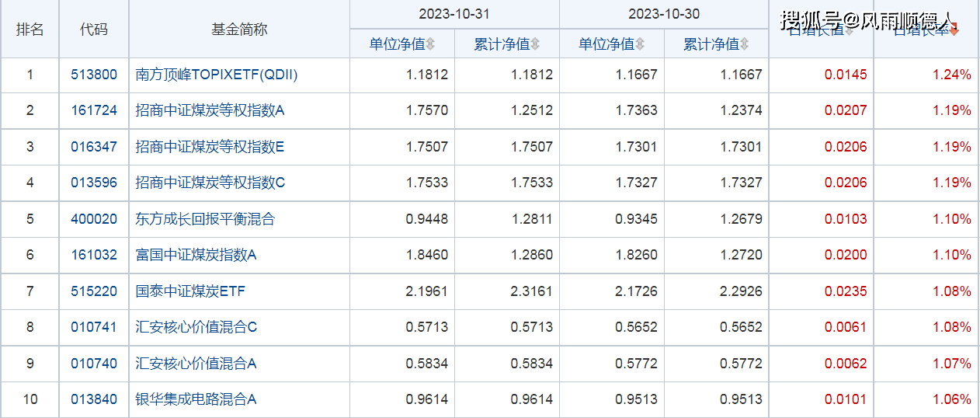This screenshot has width=980, height=418.
Task: Click the 基金简称 column header
Action: [239, 30]
